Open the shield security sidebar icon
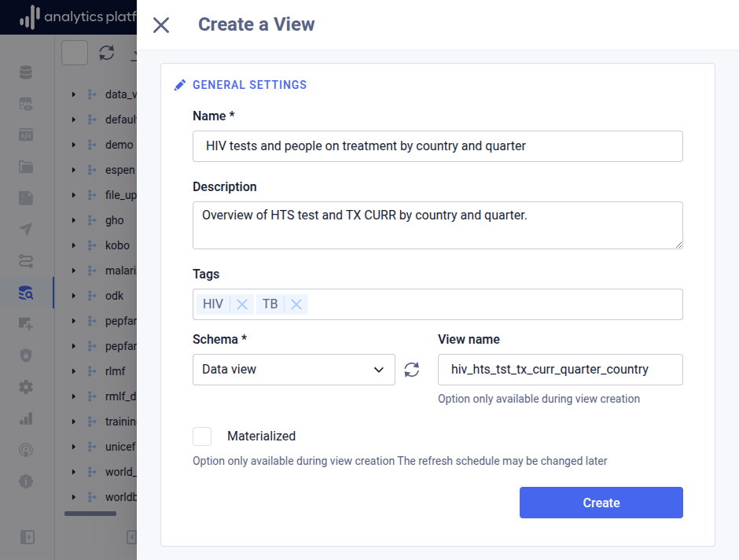 26,356
